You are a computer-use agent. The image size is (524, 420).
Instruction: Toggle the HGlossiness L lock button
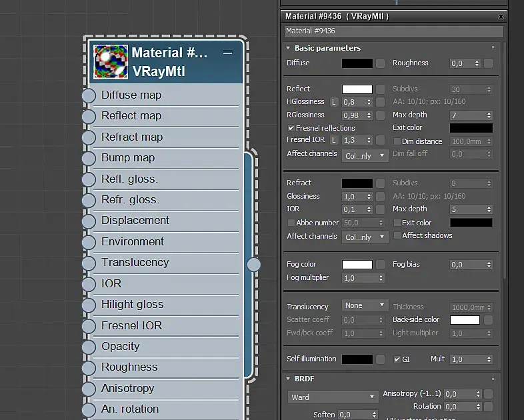coord(334,102)
